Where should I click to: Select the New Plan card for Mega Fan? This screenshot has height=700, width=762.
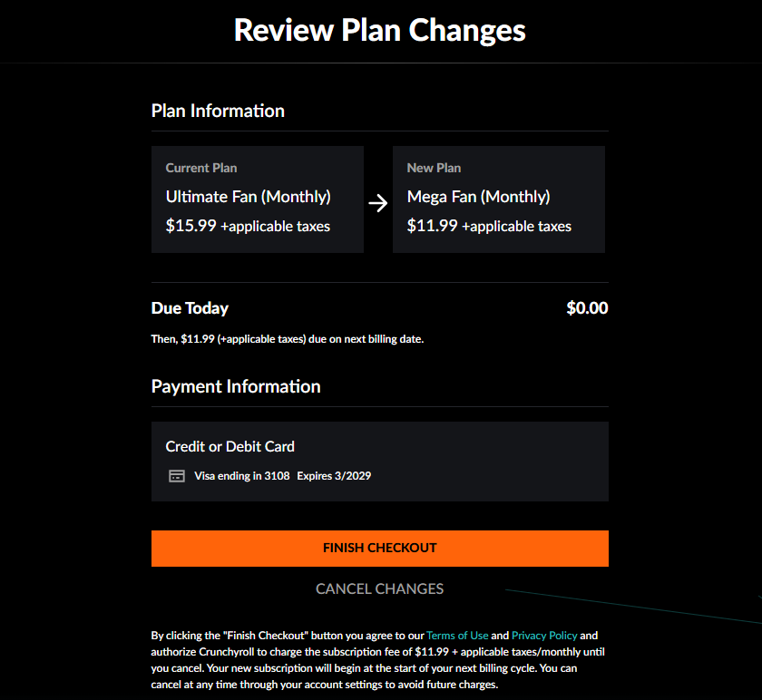[x=499, y=199]
